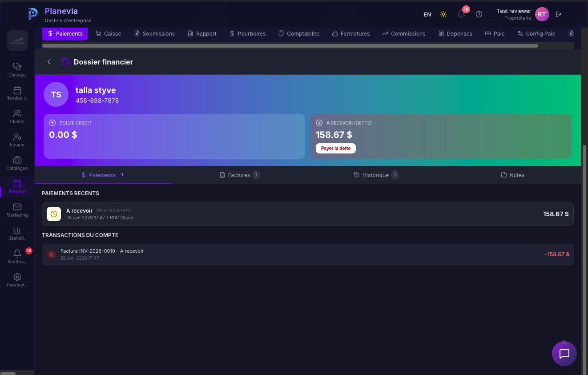Open the Soumissions tab
Image resolution: width=588 pixels, height=375 pixels.
pyautogui.click(x=154, y=33)
